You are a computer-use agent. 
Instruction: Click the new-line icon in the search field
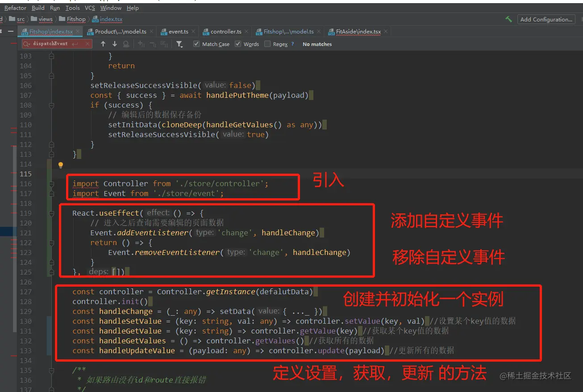point(75,44)
